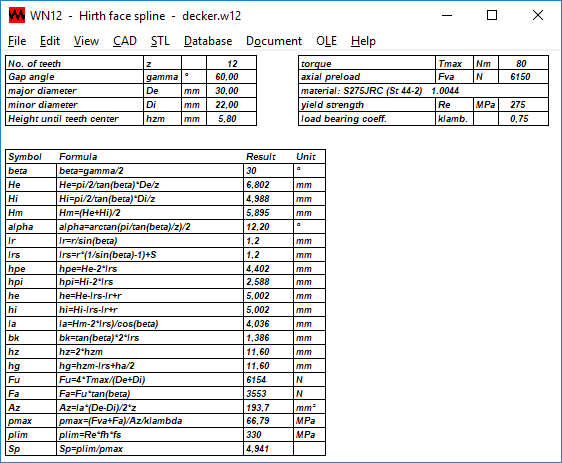This screenshot has width=562, height=463.
Task: Click the number of teeth value 12
Action: click(232, 63)
